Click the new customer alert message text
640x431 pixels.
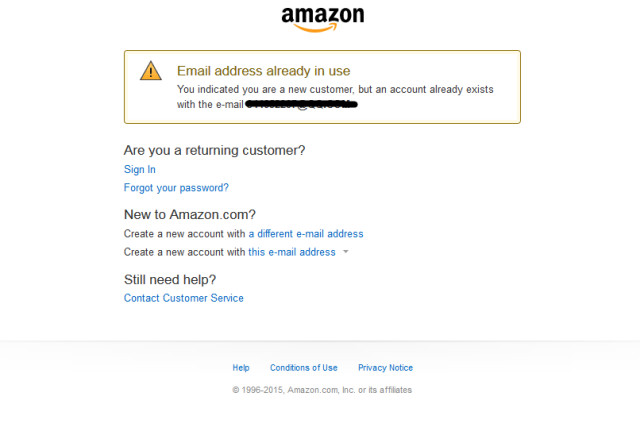point(335,89)
